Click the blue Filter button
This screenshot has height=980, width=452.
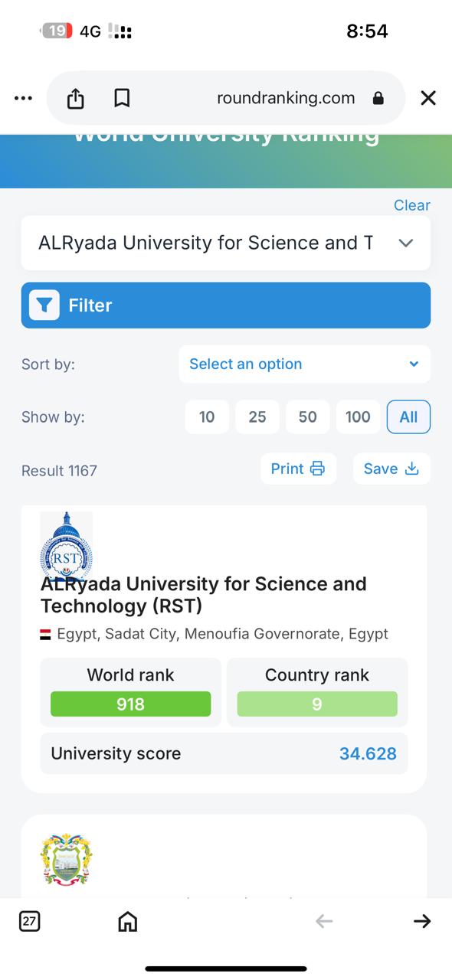pos(226,305)
